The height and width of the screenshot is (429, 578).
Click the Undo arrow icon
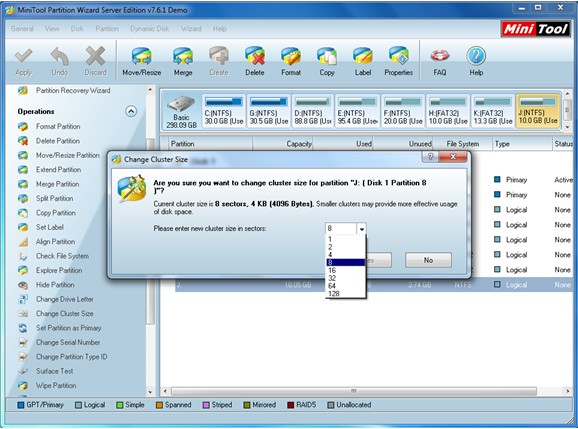pos(59,56)
